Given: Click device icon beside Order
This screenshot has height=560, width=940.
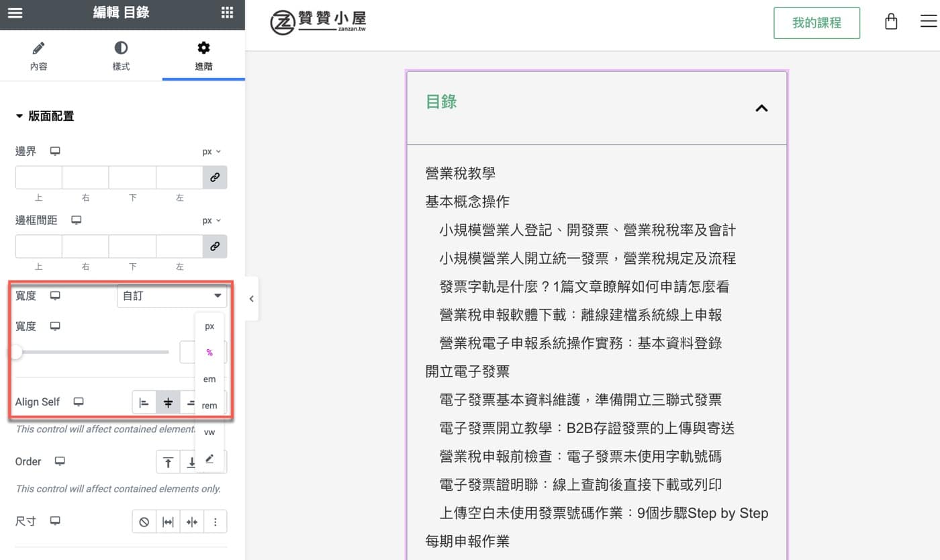Looking at the screenshot, I should click(60, 461).
